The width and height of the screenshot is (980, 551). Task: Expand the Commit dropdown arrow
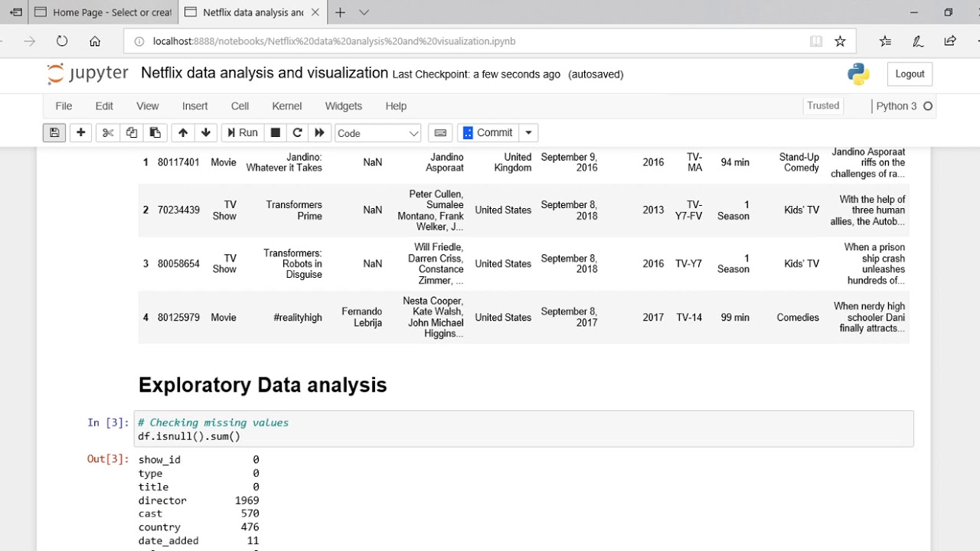point(528,132)
